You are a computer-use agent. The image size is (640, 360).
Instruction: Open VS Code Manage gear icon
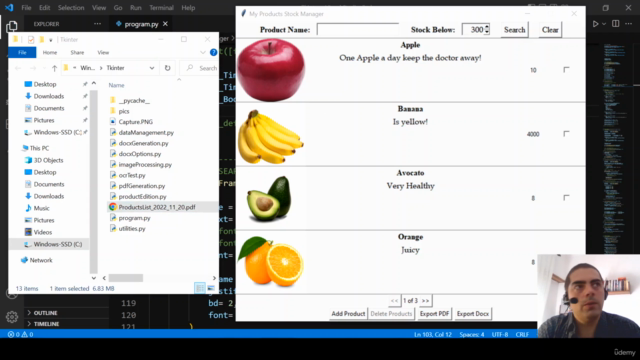pyautogui.click(x=12, y=316)
